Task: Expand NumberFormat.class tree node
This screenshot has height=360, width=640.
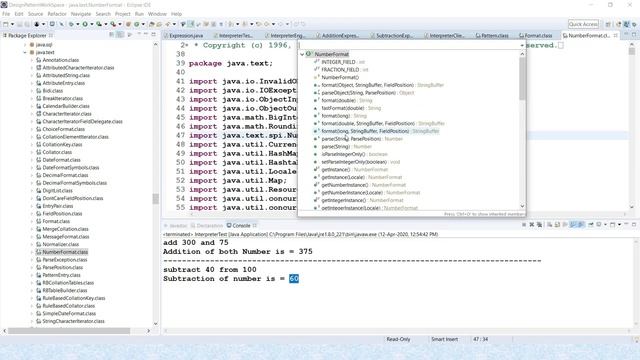Action: click(32, 252)
